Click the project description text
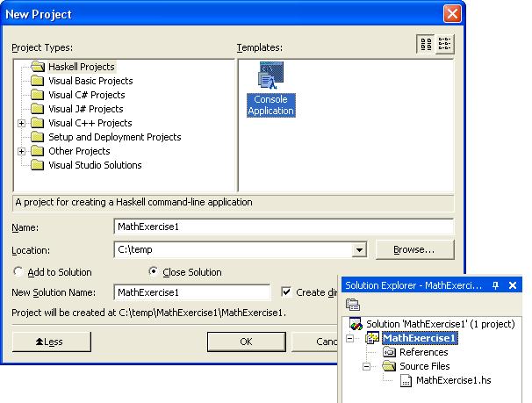 (x=133, y=202)
